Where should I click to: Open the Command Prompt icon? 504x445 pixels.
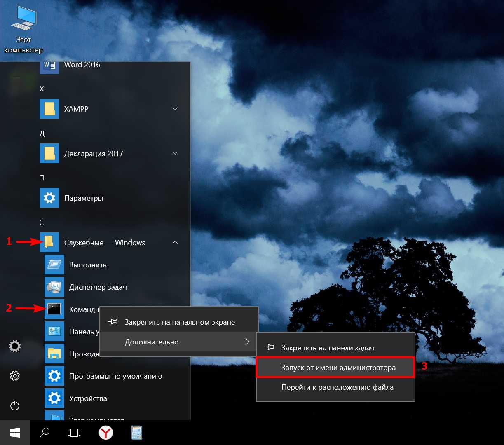(x=54, y=309)
